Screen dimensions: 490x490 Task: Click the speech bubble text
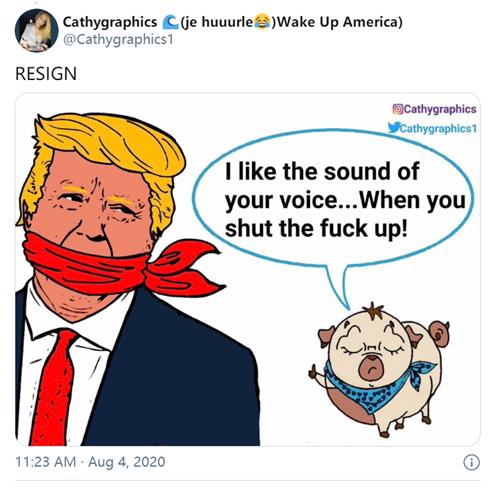tap(345, 200)
